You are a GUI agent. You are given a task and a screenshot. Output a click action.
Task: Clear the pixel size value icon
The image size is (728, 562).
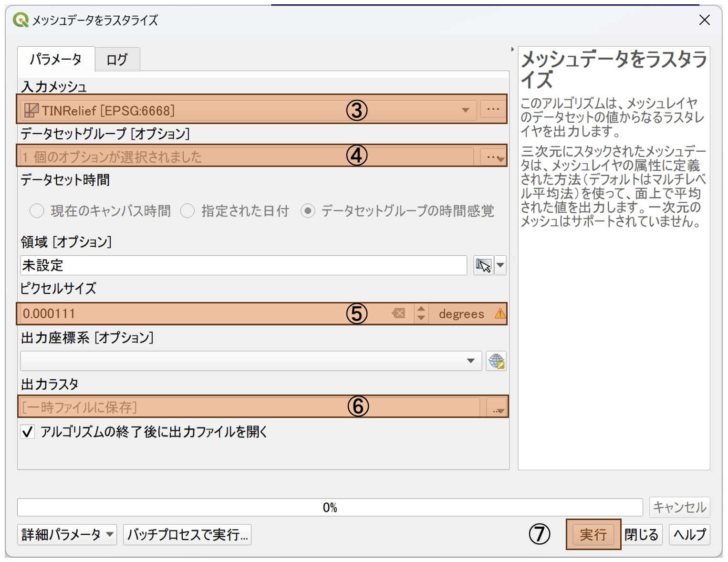coord(398,313)
